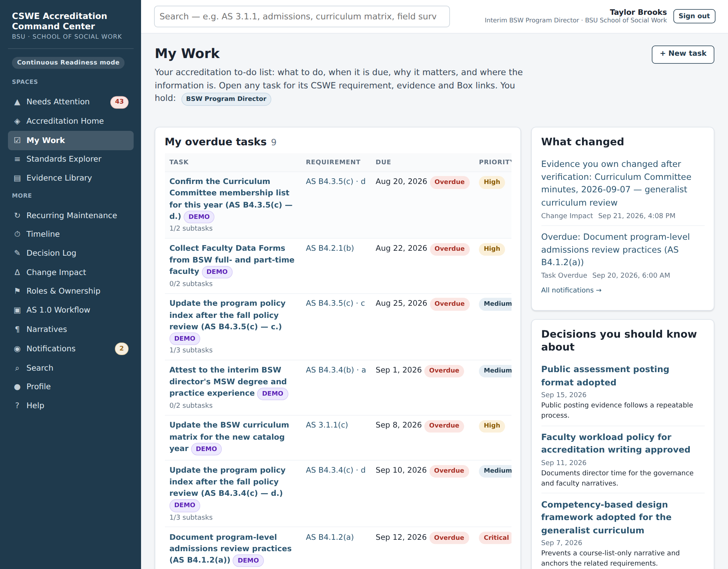Viewport: 728px width, 569px height.
Task: Click the Standards Explorer list icon
Action: pos(17,159)
